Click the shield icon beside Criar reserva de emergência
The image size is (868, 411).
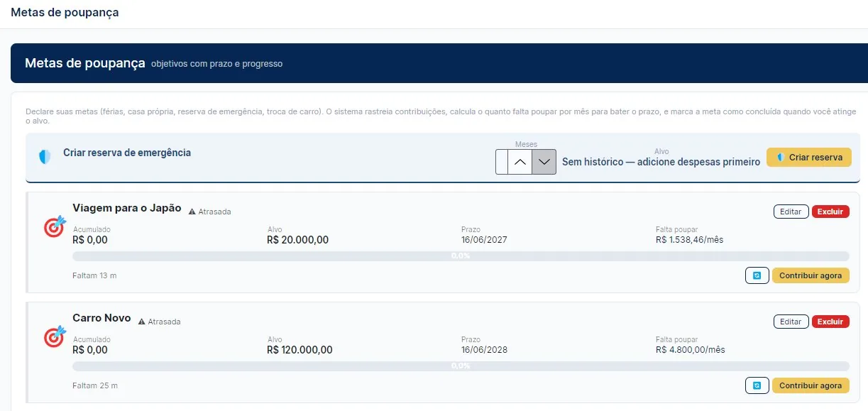[45, 157]
